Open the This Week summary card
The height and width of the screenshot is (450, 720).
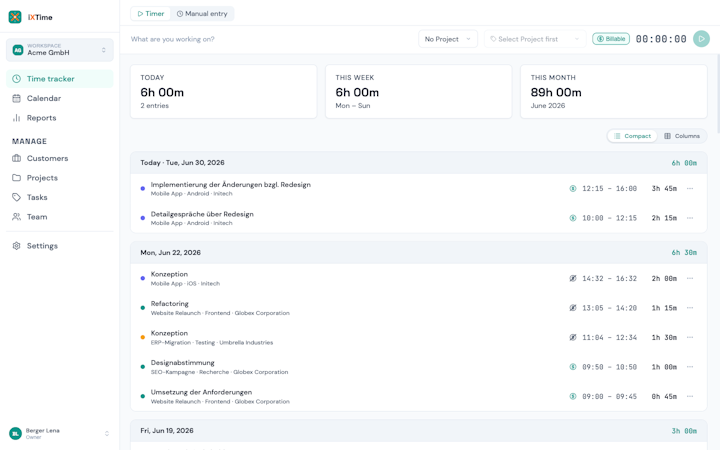(x=418, y=91)
